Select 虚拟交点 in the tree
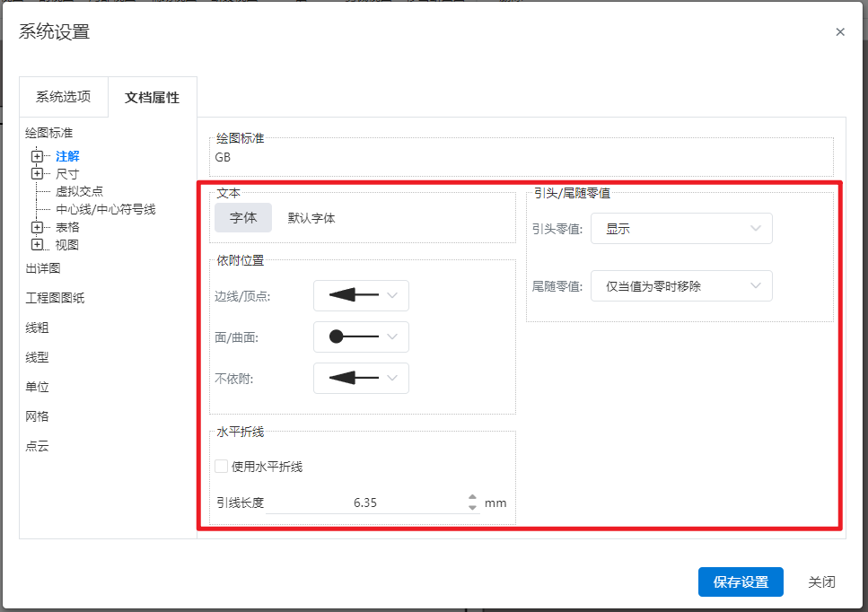This screenshot has height=612, width=868. click(x=79, y=191)
